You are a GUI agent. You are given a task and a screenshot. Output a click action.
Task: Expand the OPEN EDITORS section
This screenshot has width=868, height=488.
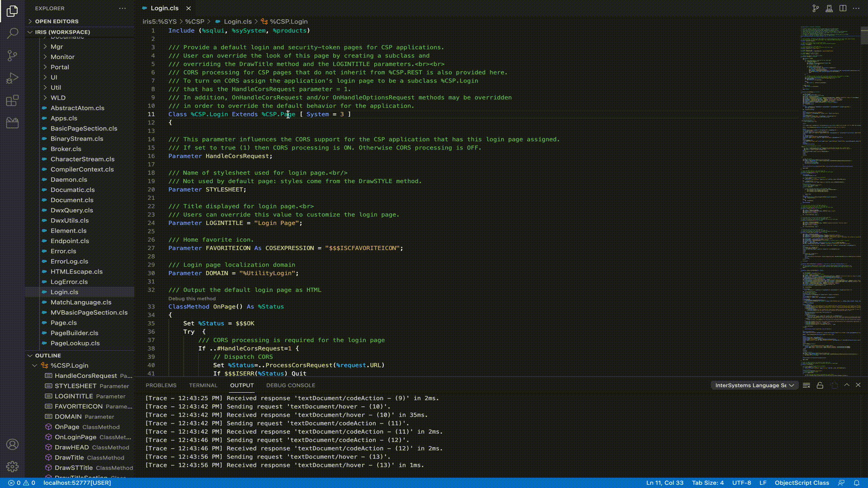[x=57, y=21]
